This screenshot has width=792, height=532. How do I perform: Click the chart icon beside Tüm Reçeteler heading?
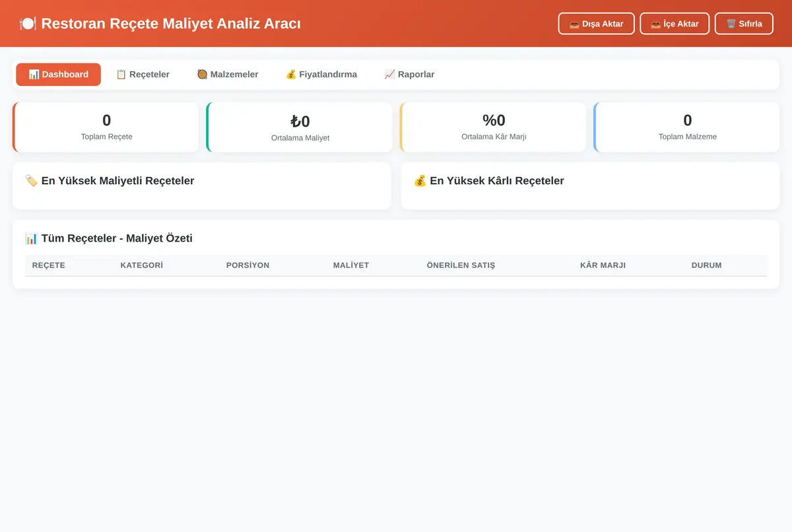[31, 238]
